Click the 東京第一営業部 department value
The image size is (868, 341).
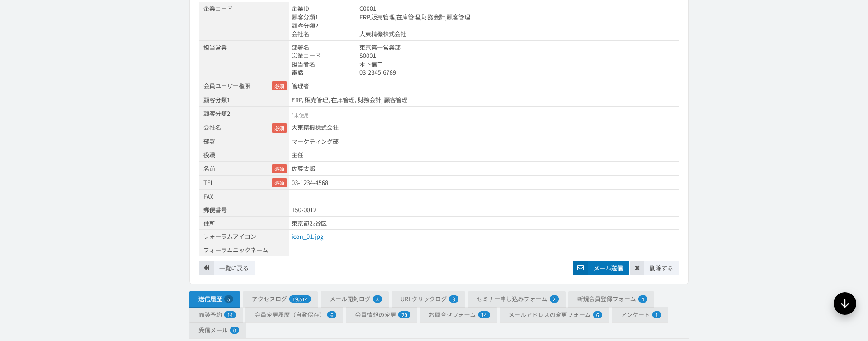coord(380,47)
